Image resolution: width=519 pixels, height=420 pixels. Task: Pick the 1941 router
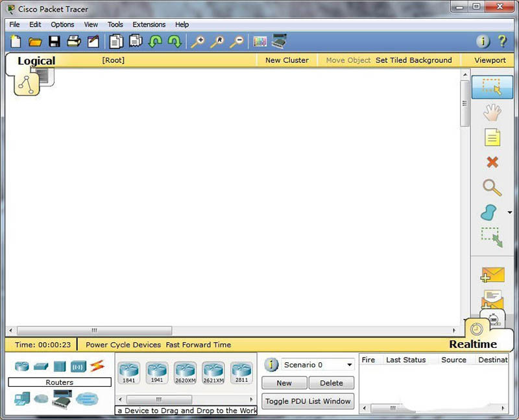[157, 373]
